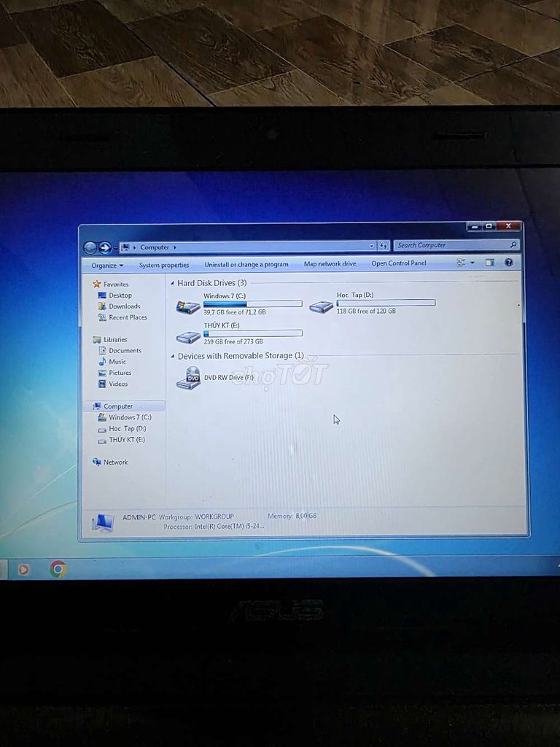The image size is (560, 747).
Task: Close the Computer window
Action: click(x=508, y=226)
